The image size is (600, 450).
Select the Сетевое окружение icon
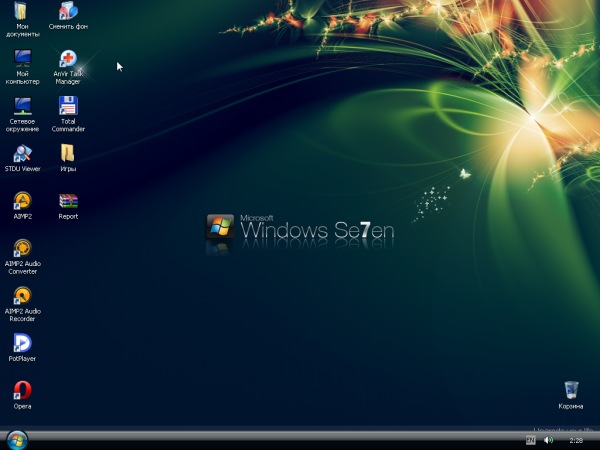click(22, 106)
